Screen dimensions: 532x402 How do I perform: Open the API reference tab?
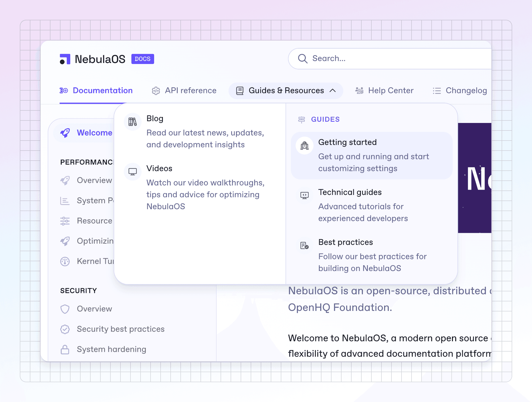(x=184, y=91)
